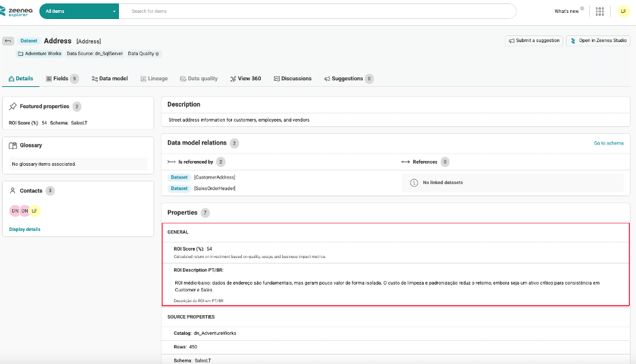Open the Suggestions tab
Viewport: 636px width, 364px height.
(x=347, y=79)
